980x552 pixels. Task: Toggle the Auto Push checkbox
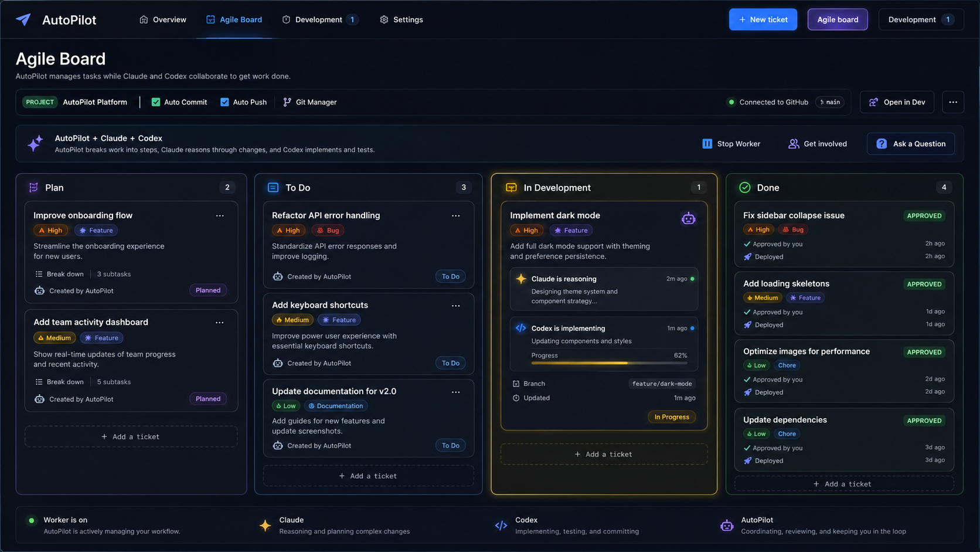(224, 102)
